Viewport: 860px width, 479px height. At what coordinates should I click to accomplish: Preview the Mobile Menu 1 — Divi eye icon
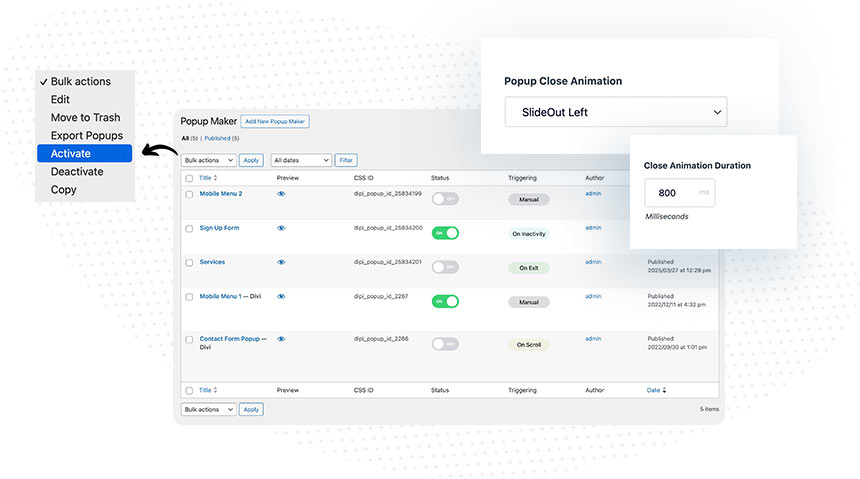pyautogui.click(x=281, y=296)
